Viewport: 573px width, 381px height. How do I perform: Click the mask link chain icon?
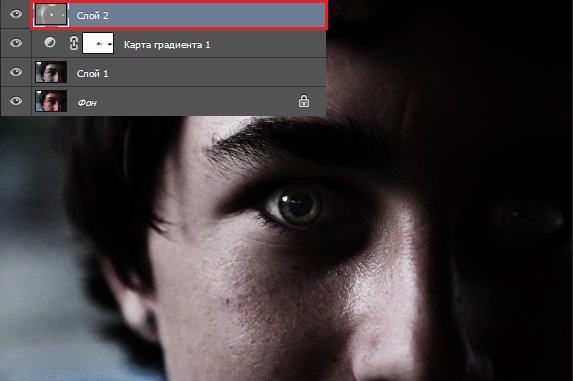pyautogui.click(x=74, y=43)
